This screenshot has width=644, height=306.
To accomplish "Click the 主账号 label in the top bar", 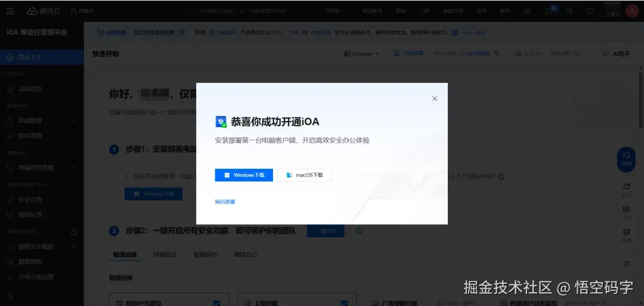I will click(x=613, y=14).
